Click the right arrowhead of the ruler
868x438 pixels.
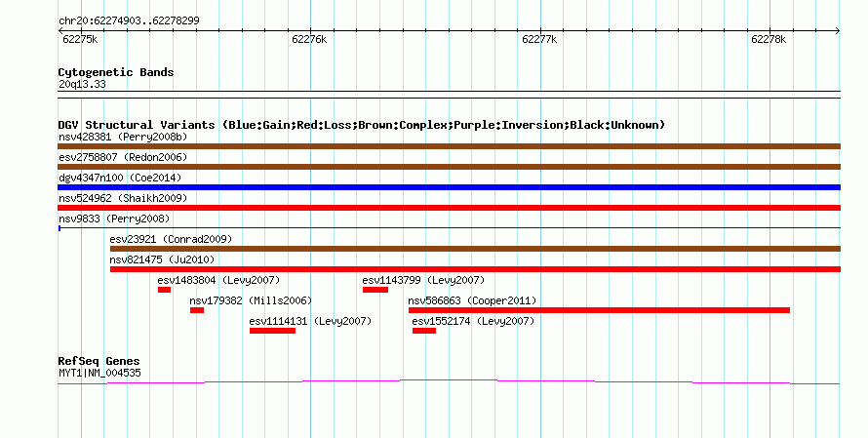pyautogui.click(x=838, y=31)
